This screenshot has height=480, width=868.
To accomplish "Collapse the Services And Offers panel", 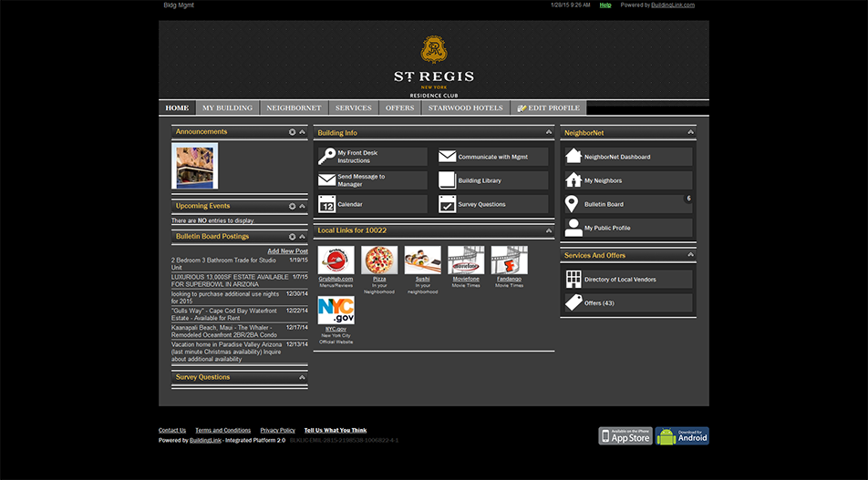I will click(690, 255).
